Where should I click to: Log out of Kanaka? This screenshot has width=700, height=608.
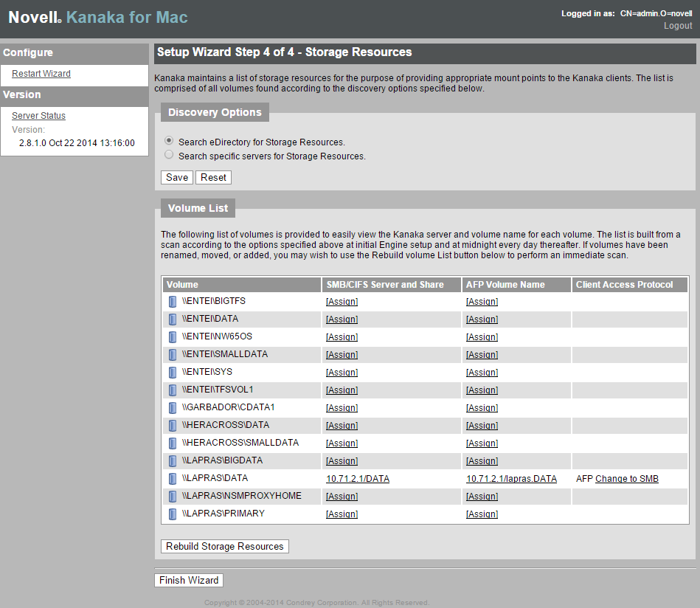(x=677, y=26)
